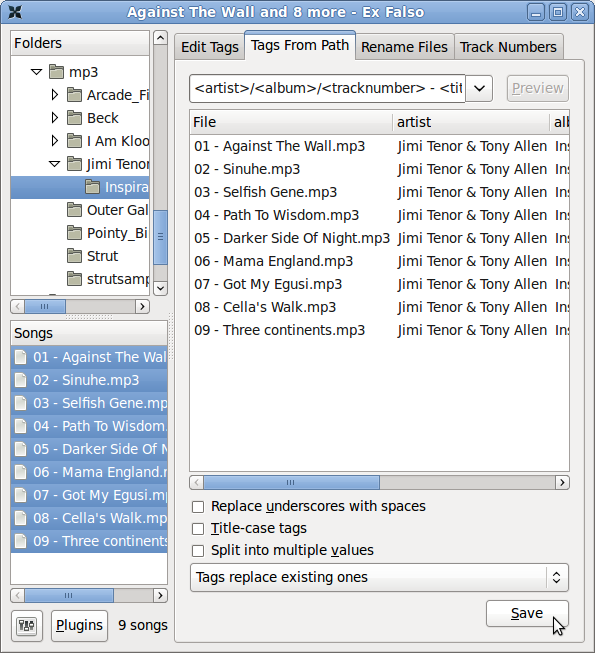
Task: Click the Save button
Action: click(x=527, y=613)
